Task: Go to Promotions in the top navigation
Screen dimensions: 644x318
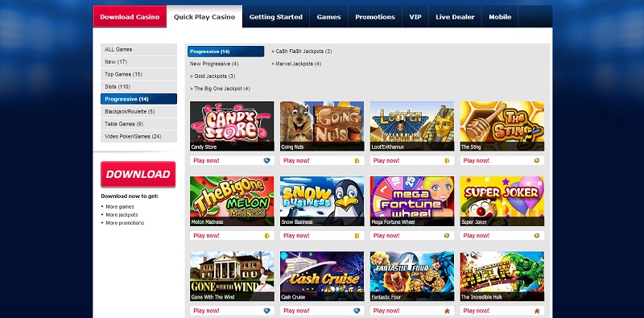Action: pos(375,17)
